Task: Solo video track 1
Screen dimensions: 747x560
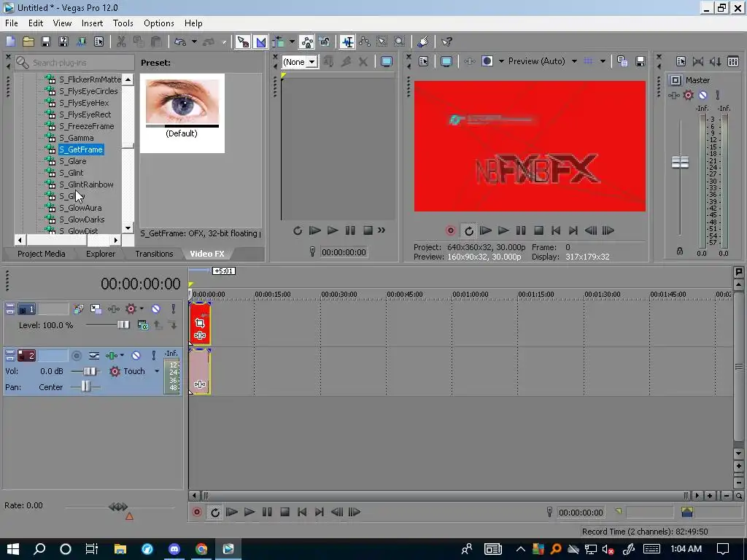Action: click(x=174, y=309)
